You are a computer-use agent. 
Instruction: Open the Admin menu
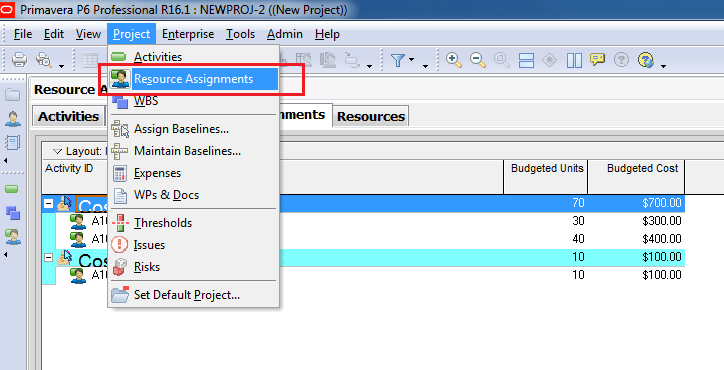coord(285,34)
